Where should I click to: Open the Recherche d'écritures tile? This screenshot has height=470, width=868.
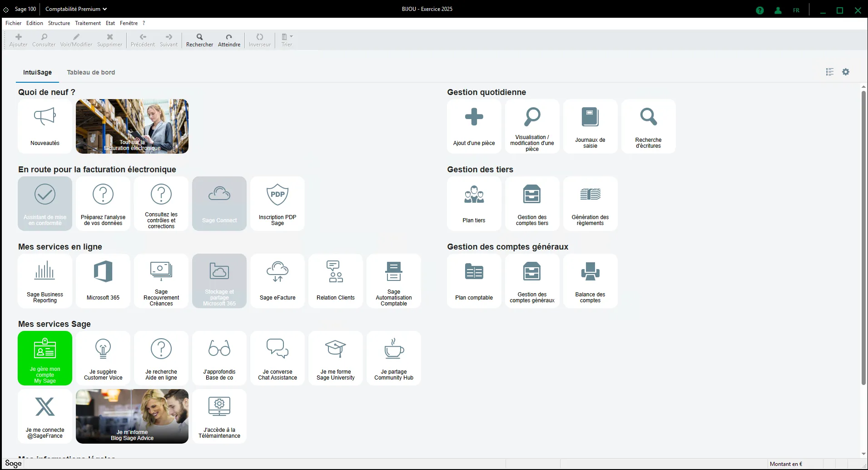pos(649,126)
